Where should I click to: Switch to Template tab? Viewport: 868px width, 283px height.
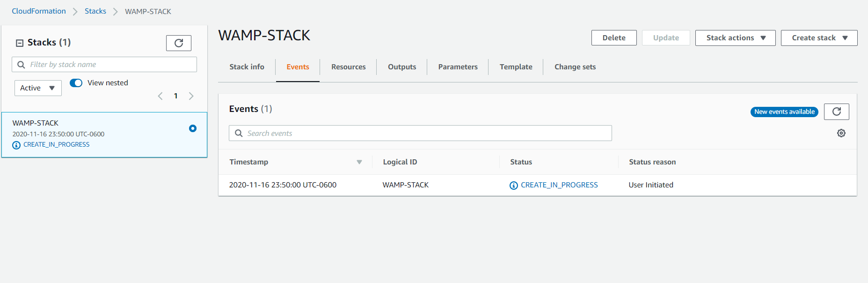pyautogui.click(x=516, y=67)
